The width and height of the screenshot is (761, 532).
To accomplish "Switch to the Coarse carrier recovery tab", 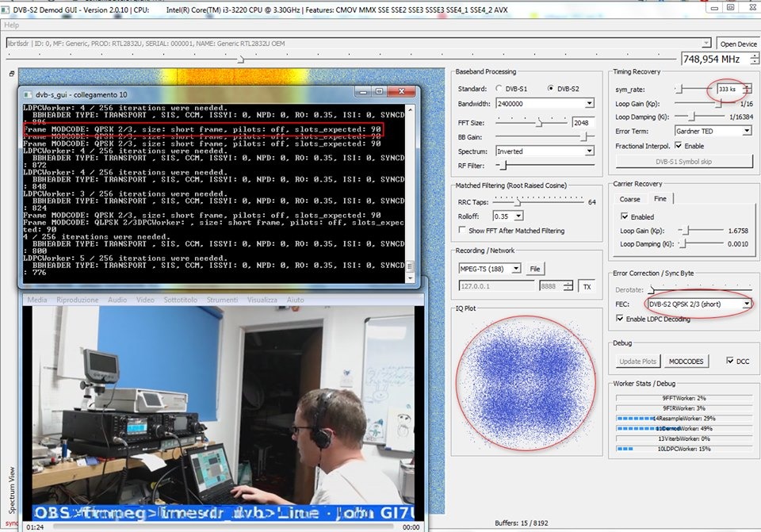I will 629,199.
